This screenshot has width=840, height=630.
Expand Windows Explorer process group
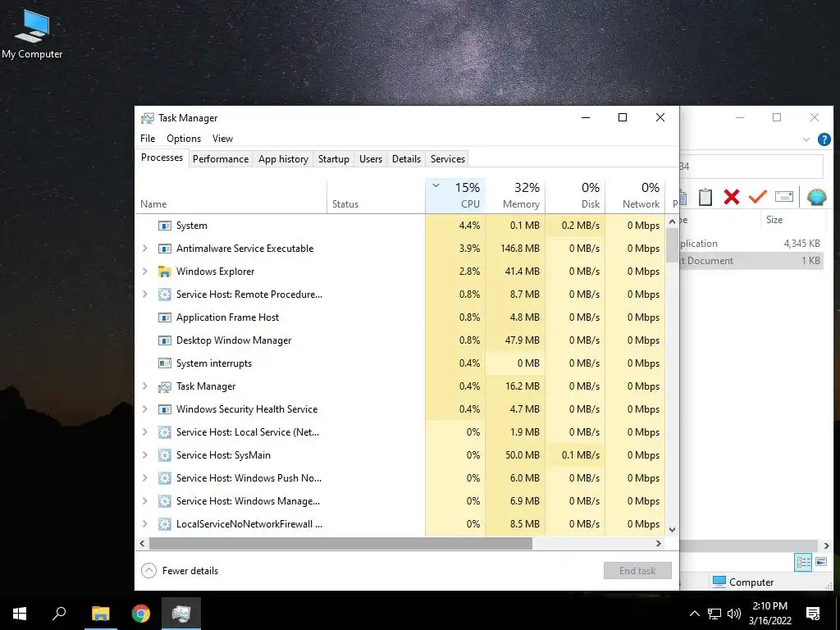point(144,272)
